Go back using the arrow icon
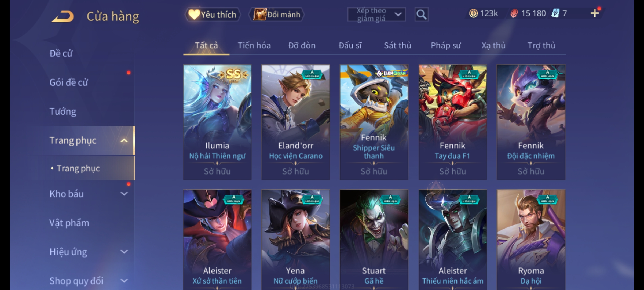This screenshot has height=290, width=644. [63, 17]
